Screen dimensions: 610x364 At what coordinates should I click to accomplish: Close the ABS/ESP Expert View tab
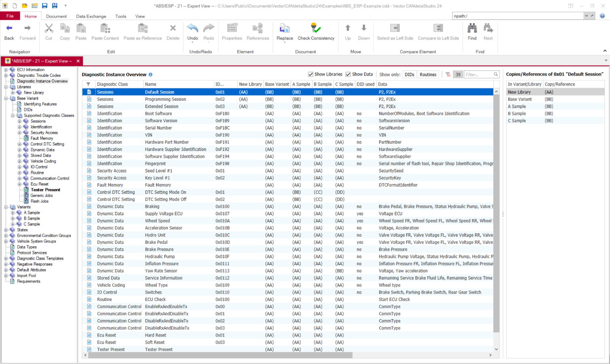click(78, 61)
